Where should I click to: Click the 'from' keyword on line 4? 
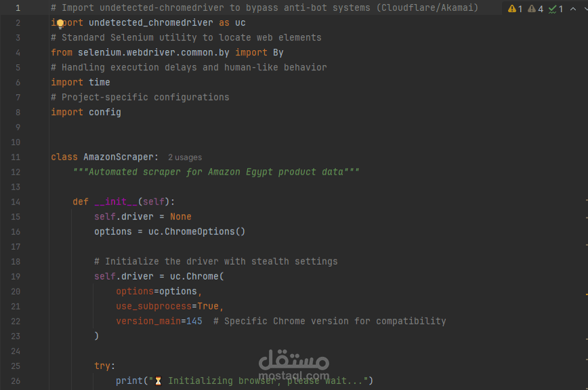62,52
